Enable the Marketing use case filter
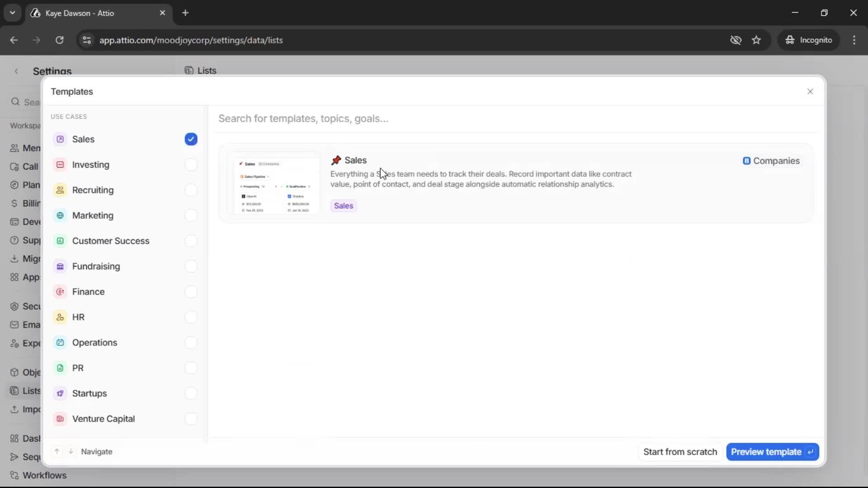868x488 pixels. click(x=190, y=216)
